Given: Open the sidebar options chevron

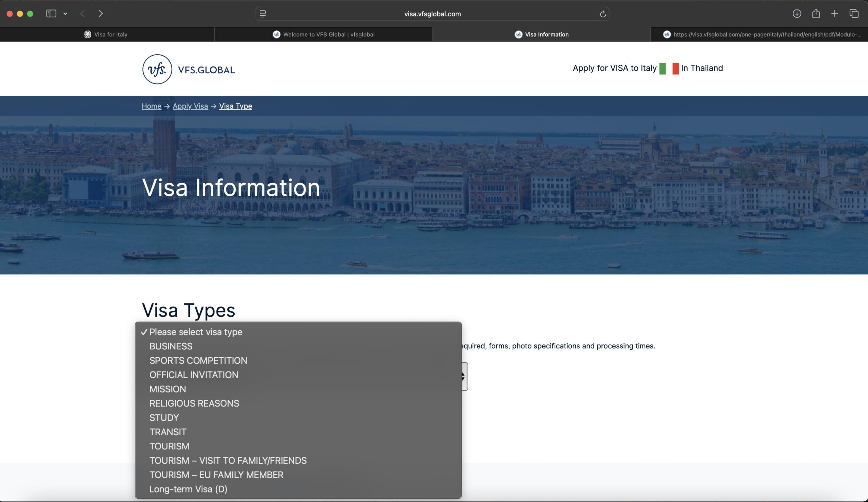Looking at the screenshot, I should 65,14.
